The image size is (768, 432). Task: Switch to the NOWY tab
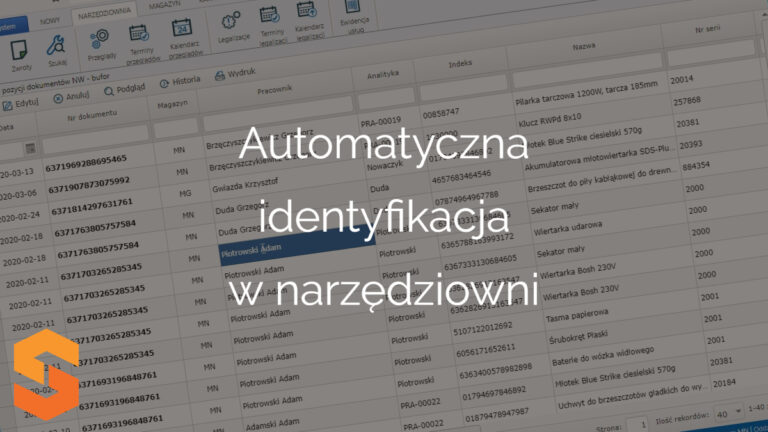[49, 21]
